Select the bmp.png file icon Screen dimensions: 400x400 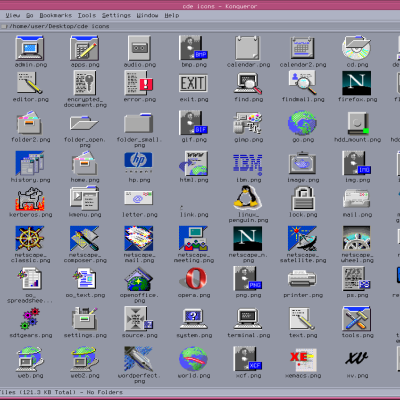pyautogui.click(x=193, y=48)
